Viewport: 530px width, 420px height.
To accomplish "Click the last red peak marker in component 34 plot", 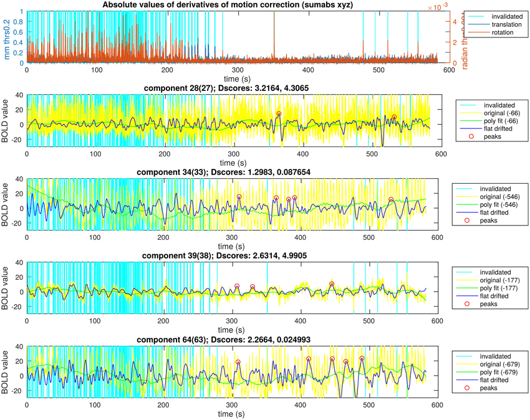I will 391,199.
